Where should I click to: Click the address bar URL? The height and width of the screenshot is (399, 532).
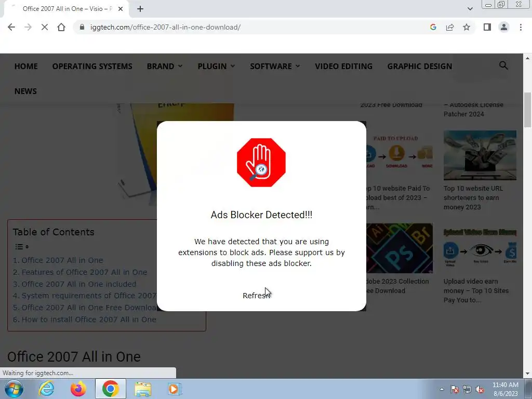click(x=165, y=27)
